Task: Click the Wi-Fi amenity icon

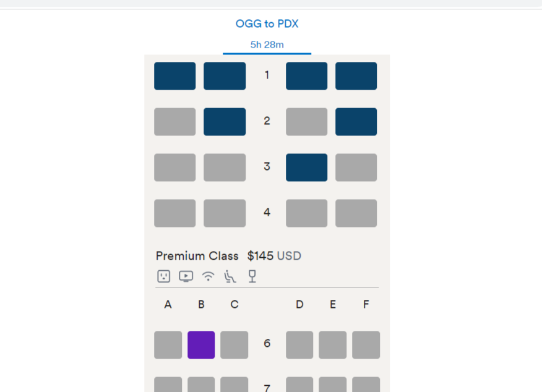Action: [x=208, y=276]
